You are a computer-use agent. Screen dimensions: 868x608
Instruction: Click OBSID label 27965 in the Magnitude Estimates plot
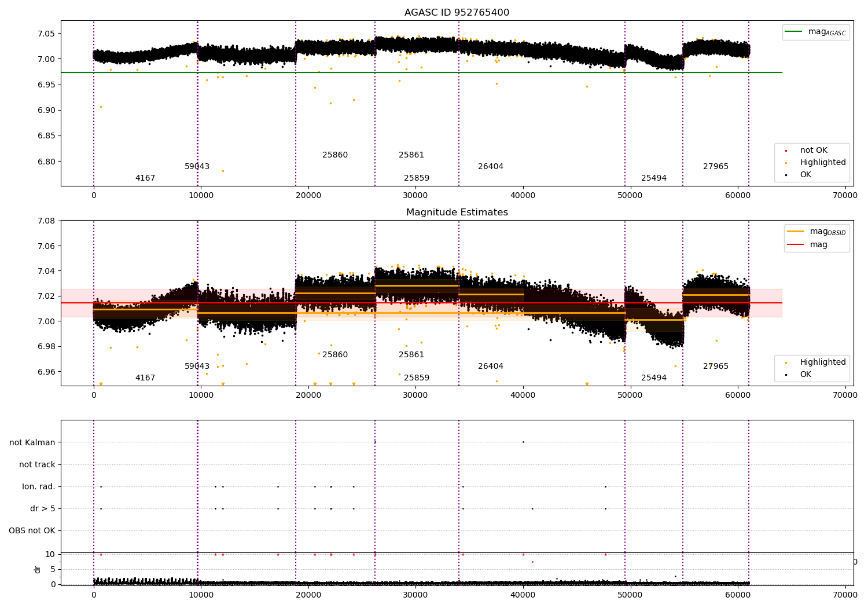pyautogui.click(x=716, y=367)
